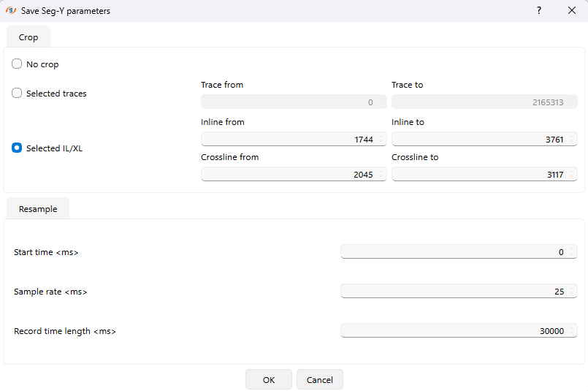Use the Sample rate spinner arrows
The height and width of the screenshot is (391, 588).
click(x=571, y=291)
